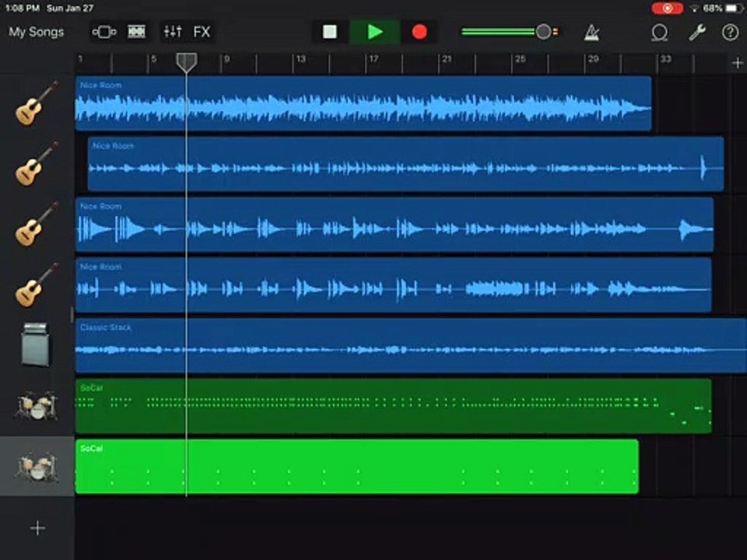Select the playhead on the ruler

186,62
